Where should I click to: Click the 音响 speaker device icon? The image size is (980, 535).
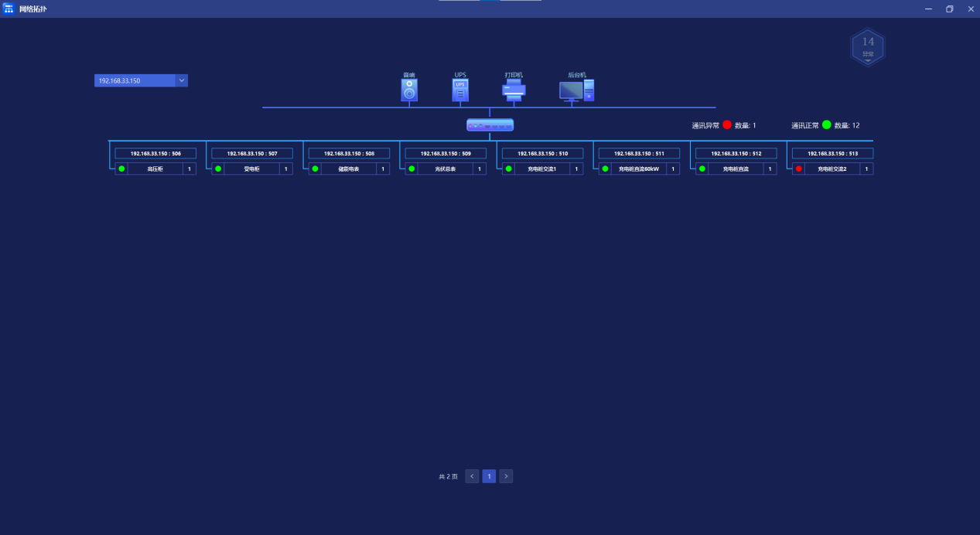point(409,90)
